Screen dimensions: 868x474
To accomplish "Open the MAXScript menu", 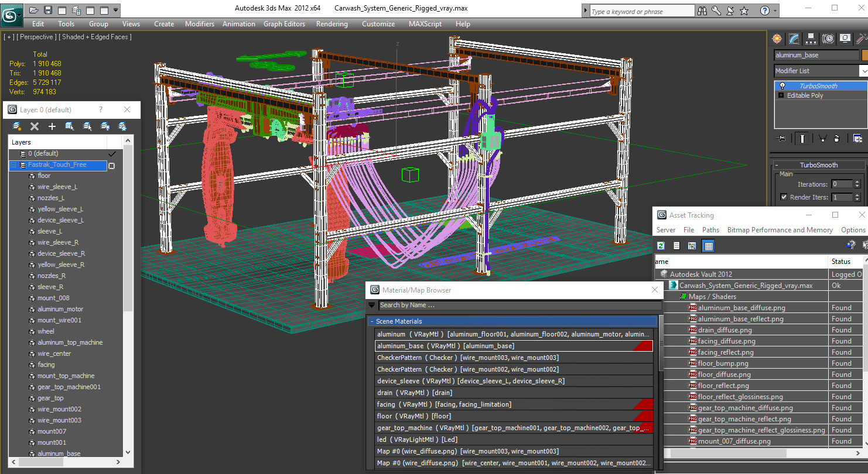I will pos(425,24).
